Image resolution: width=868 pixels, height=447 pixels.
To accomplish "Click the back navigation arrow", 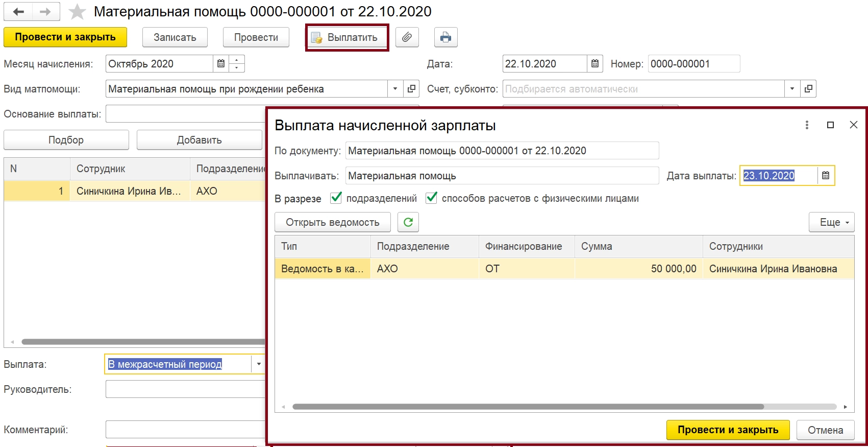I will pos(18,12).
